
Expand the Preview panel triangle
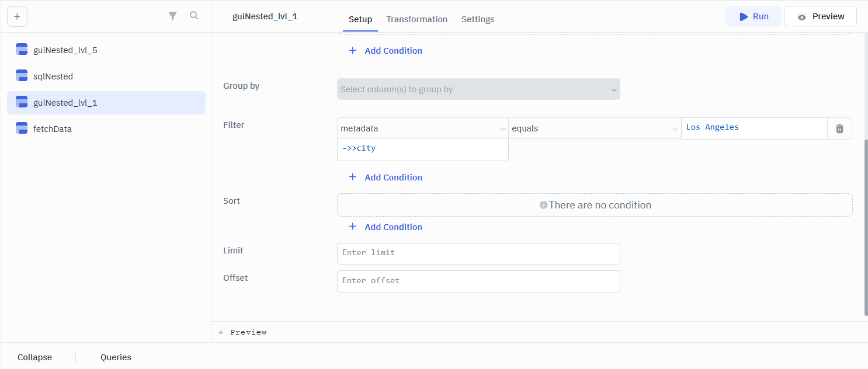coord(221,332)
